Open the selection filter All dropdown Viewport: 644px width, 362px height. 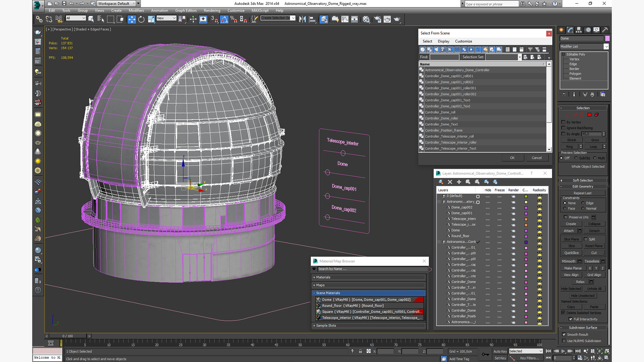click(x=76, y=18)
